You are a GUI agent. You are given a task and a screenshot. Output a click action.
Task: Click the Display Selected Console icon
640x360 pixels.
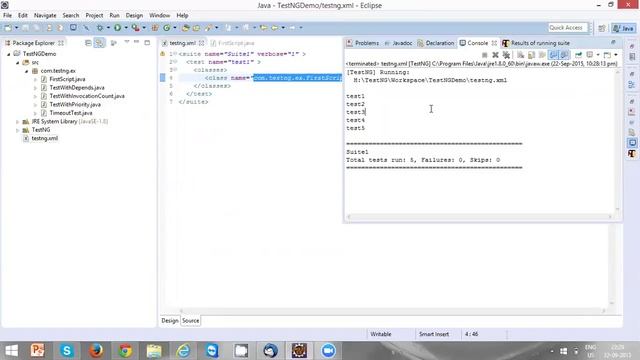[590, 55]
